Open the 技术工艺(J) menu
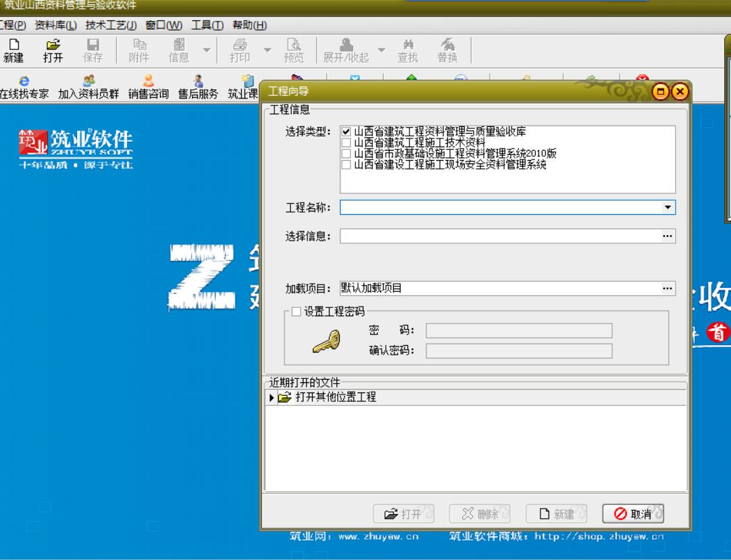The height and width of the screenshot is (560, 731). [111, 25]
